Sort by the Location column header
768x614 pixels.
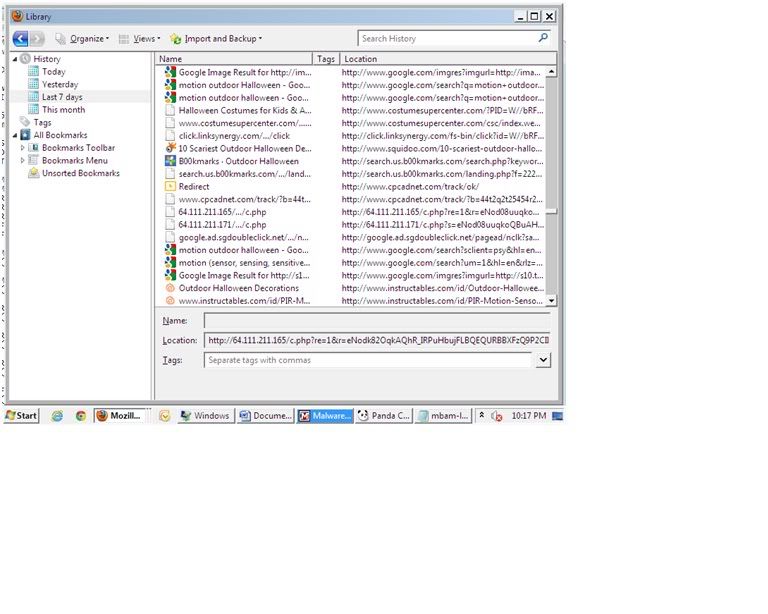pos(448,59)
